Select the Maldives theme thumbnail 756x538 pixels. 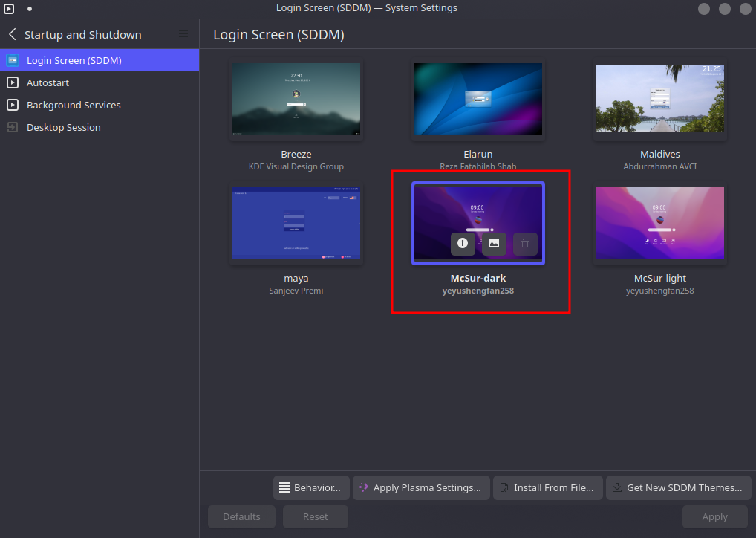(x=659, y=98)
